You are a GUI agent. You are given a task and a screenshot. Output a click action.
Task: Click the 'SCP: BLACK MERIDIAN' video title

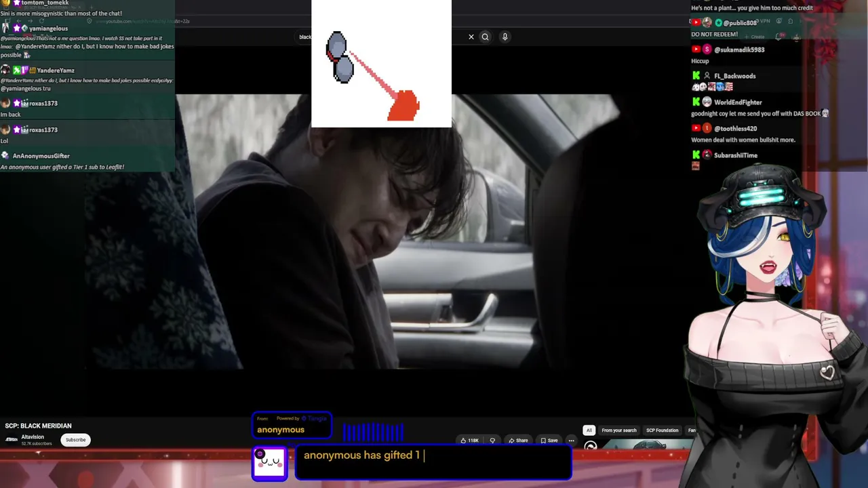pos(38,426)
